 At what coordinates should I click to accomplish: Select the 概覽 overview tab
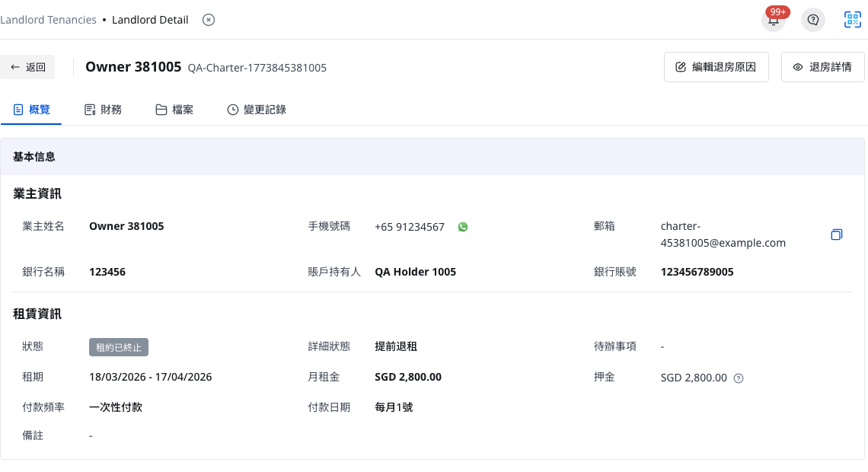[x=31, y=110]
